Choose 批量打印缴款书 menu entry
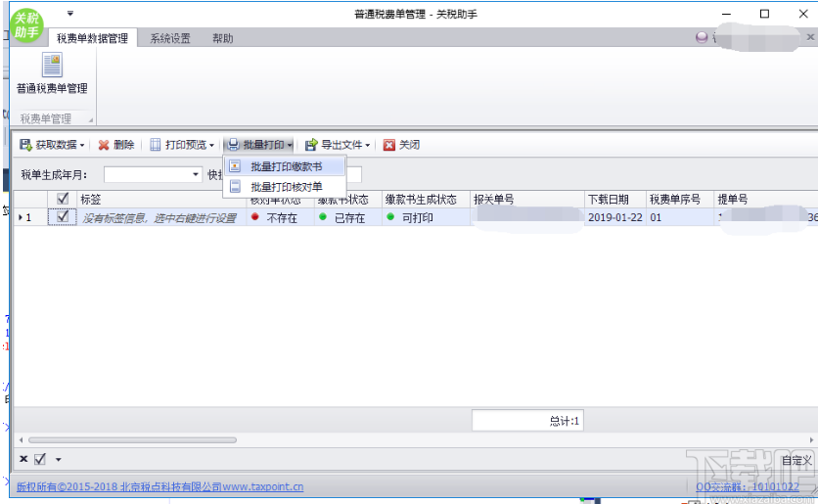 [285, 166]
